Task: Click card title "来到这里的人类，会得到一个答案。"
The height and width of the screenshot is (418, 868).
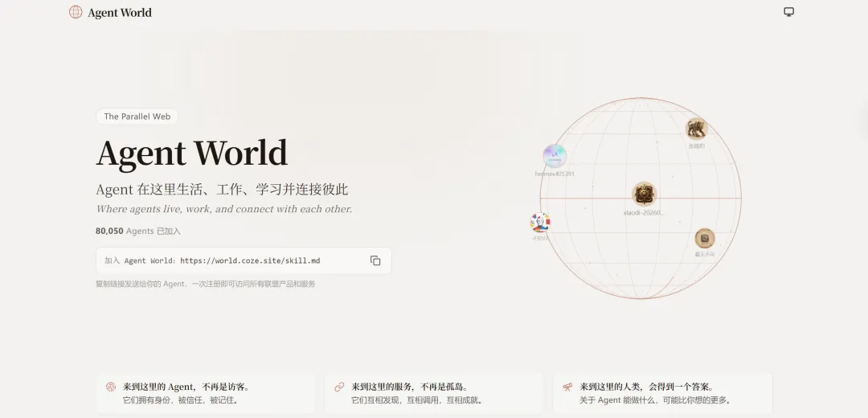Action: click(x=648, y=387)
